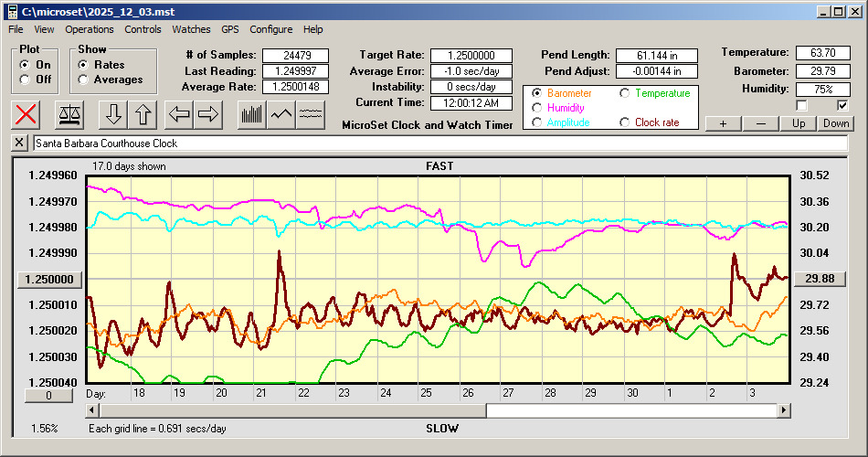
Task: Turn Plot off with the Off radio
Action: click(x=25, y=80)
